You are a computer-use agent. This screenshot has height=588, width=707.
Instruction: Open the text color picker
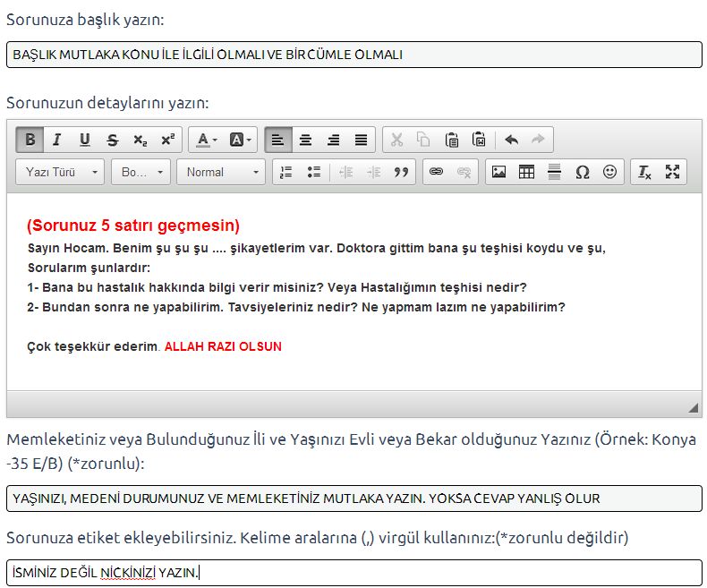click(207, 140)
